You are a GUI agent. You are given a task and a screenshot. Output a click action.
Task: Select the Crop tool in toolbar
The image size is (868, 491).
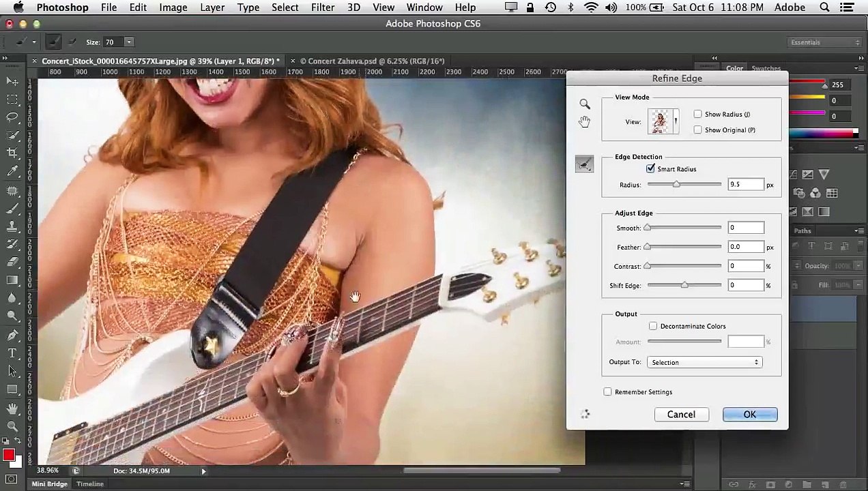[12, 153]
